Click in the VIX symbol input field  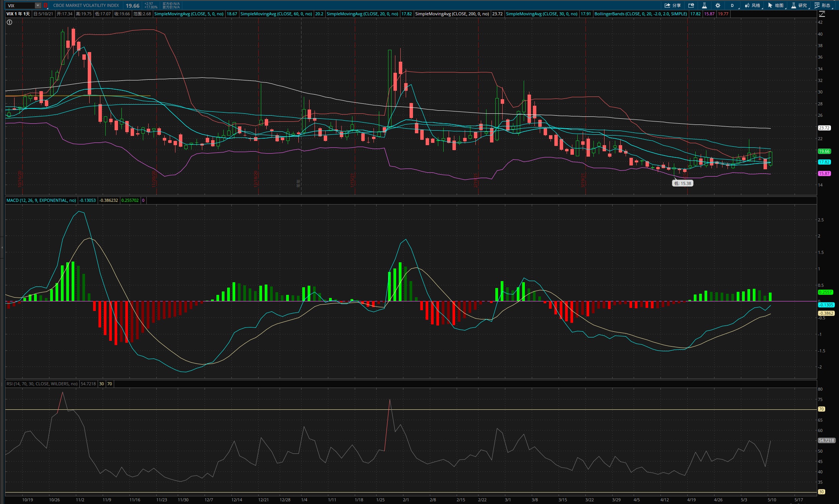(20, 5)
